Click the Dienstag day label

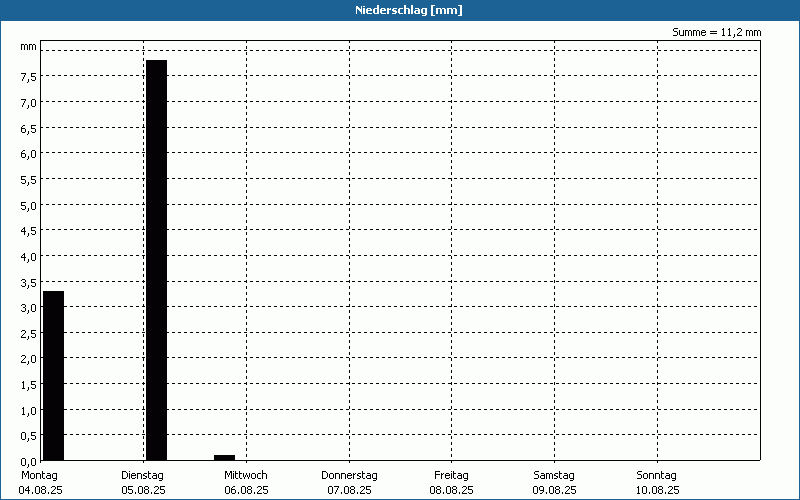tap(142, 475)
